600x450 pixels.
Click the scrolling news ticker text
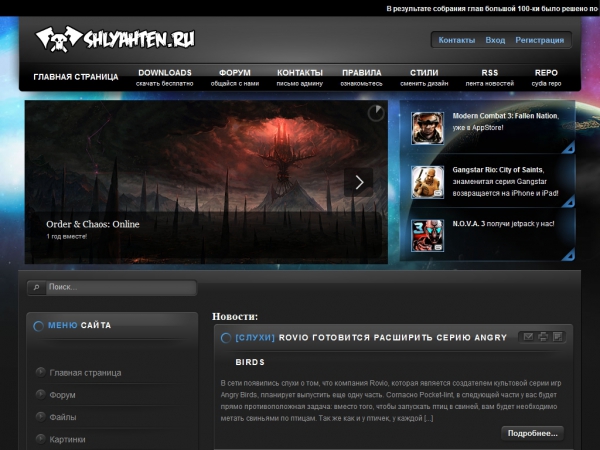492,8
